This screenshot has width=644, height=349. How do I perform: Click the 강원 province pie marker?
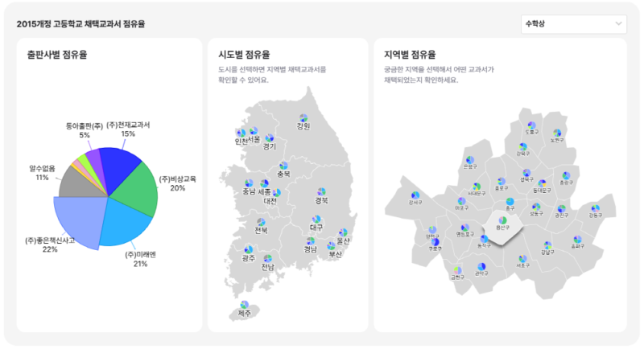[303, 118]
